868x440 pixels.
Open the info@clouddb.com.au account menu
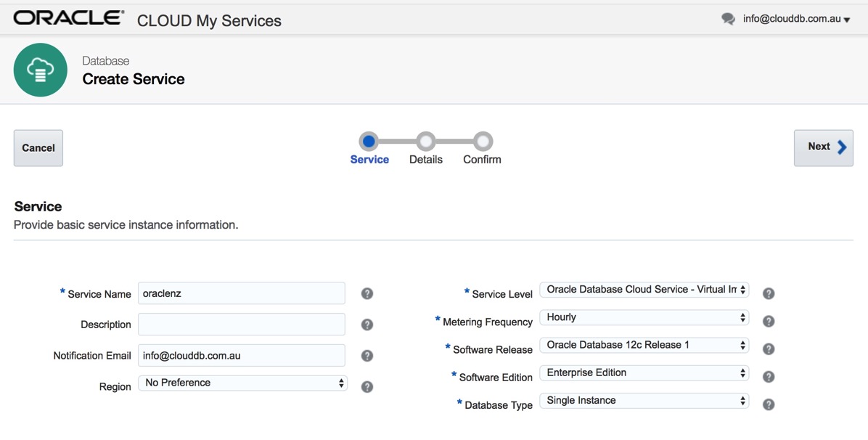click(x=796, y=19)
